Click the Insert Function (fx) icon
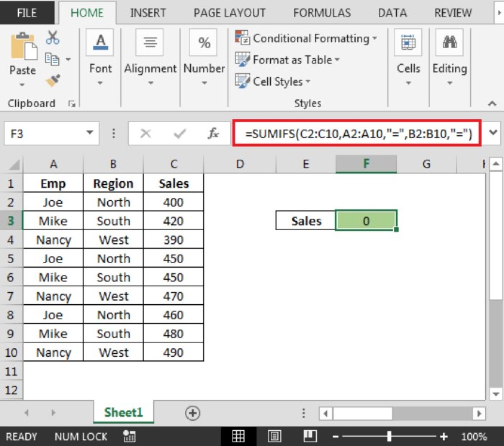Viewport: 504px width, 446px height. coord(213,133)
